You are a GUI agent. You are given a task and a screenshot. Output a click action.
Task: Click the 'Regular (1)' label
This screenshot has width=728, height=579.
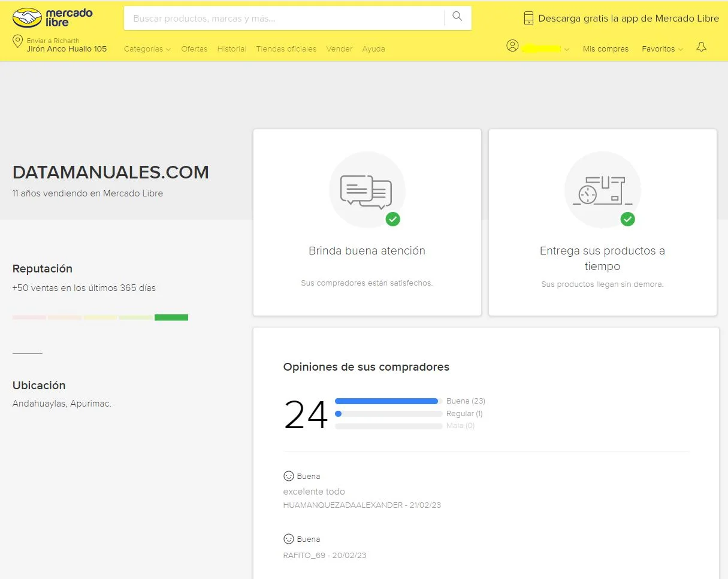464,414
